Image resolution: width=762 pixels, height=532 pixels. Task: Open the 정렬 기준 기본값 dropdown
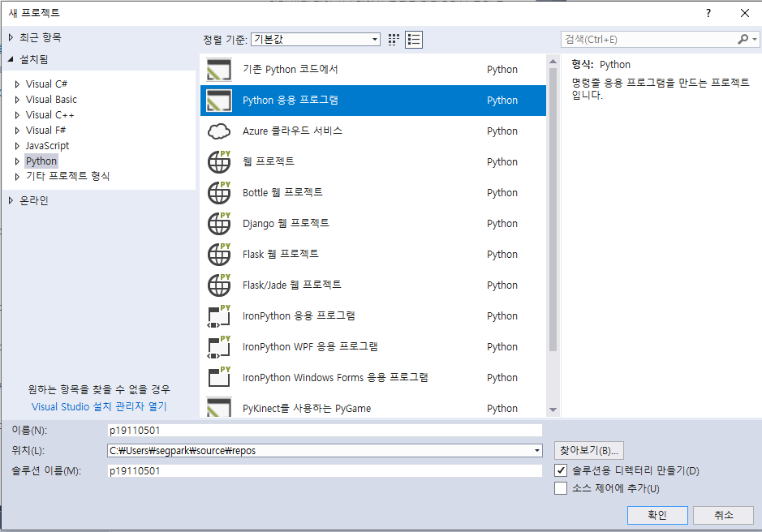click(316, 40)
